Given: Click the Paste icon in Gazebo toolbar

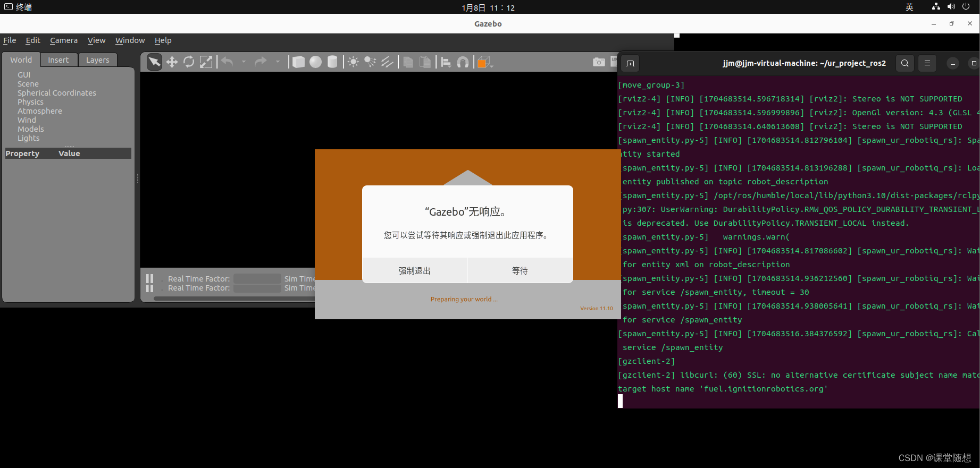Looking at the screenshot, I should click(425, 62).
